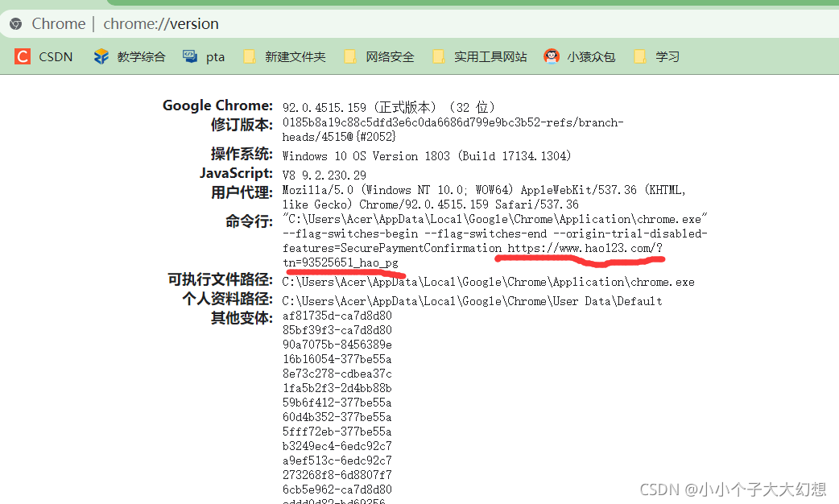Click the red CSDN bookmark icon
This screenshot has width=839, height=504.
point(23,56)
